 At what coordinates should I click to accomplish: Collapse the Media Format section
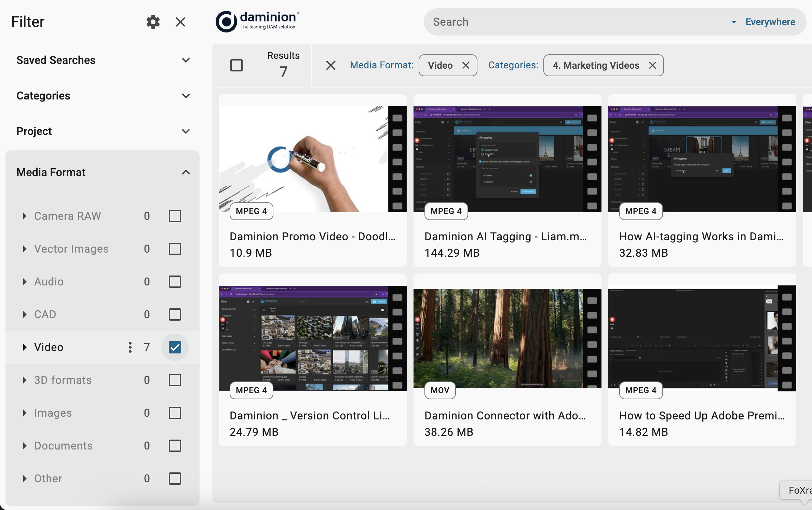click(x=186, y=172)
